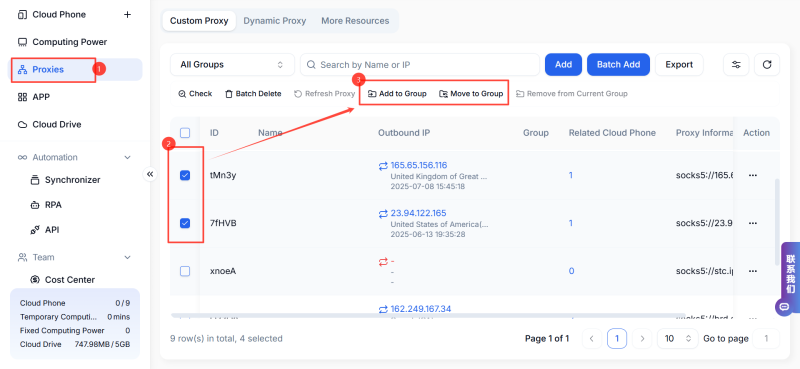This screenshot has width=800, height=369.
Task: Click the blue Add button
Action: [563, 65]
